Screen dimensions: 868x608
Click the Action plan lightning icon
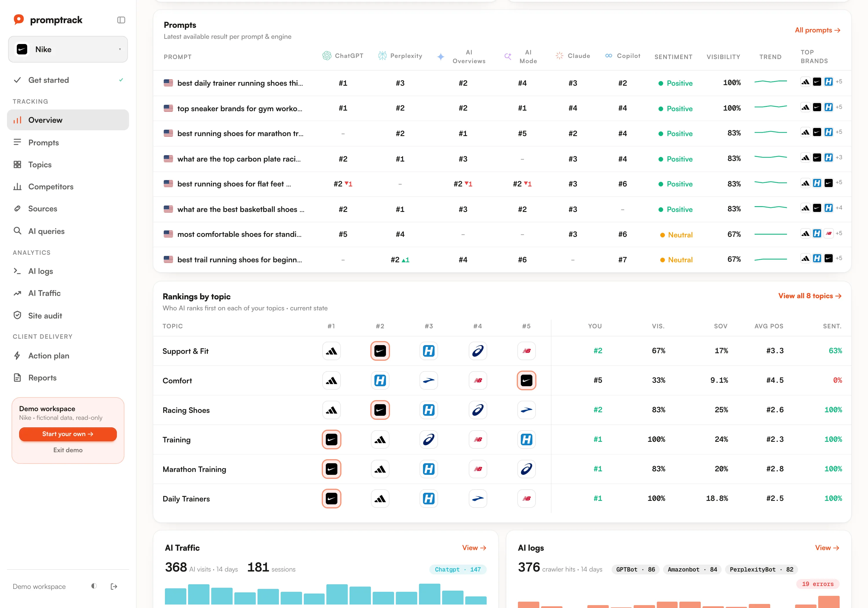17,356
